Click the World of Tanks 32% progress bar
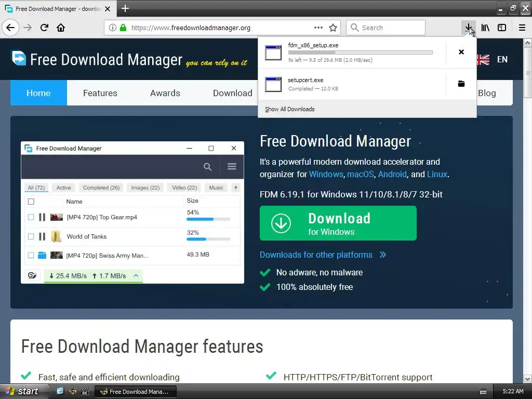 (x=208, y=239)
